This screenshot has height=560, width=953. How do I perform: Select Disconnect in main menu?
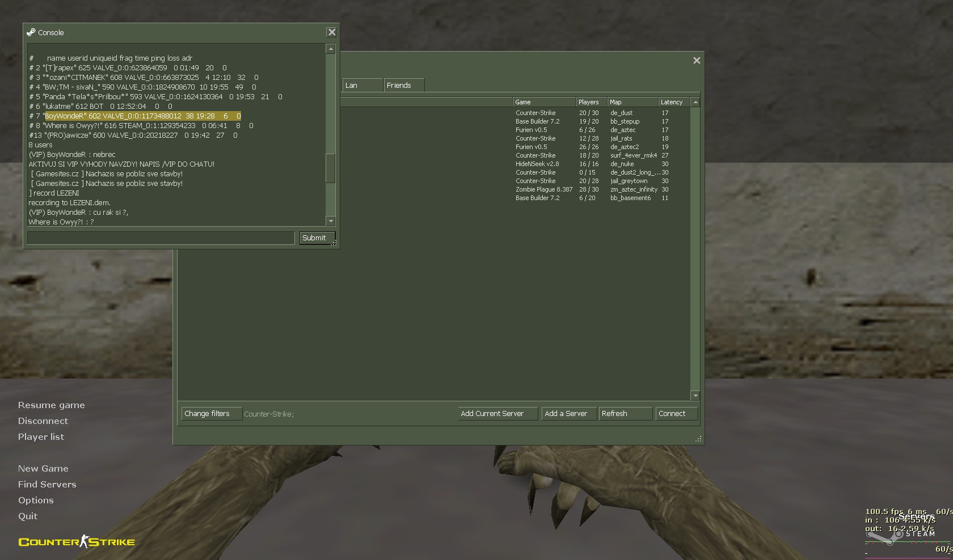(x=43, y=421)
